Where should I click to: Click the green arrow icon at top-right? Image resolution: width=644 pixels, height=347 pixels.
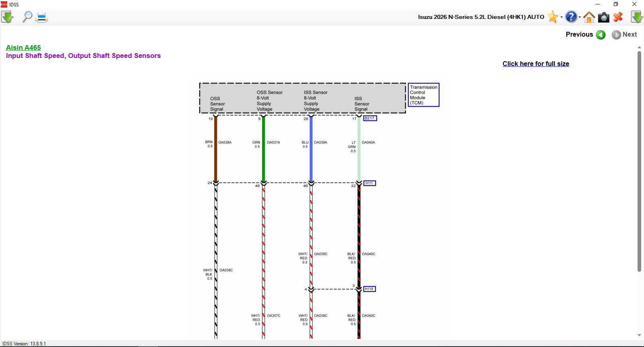tap(637, 17)
